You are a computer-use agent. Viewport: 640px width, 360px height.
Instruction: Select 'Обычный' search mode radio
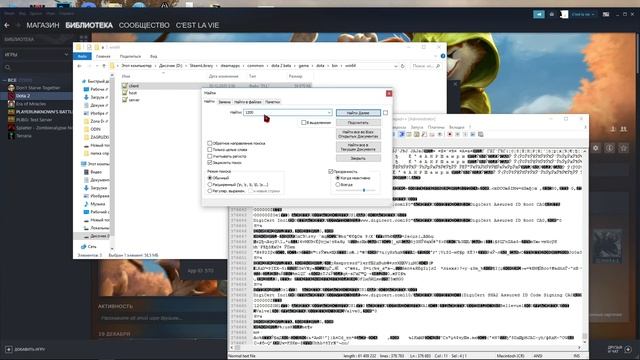coord(210,178)
